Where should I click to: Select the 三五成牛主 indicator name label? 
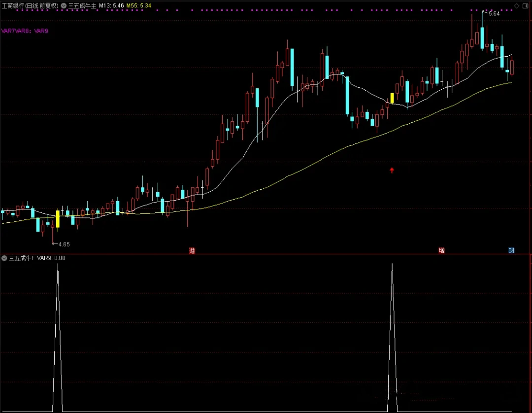click(x=82, y=5)
